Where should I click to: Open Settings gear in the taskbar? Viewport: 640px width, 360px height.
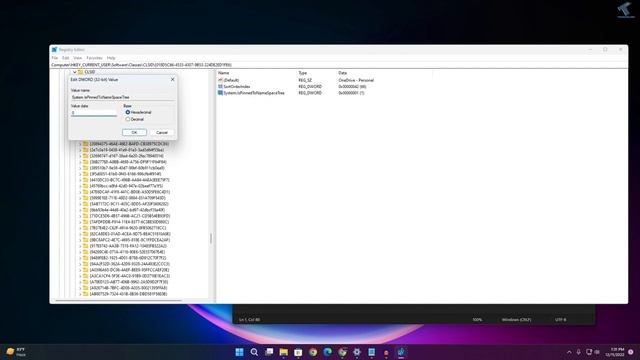(357, 352)
